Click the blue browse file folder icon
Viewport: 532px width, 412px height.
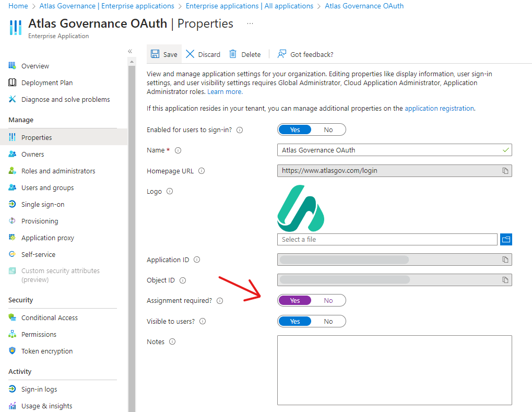(x=506, y=239)
